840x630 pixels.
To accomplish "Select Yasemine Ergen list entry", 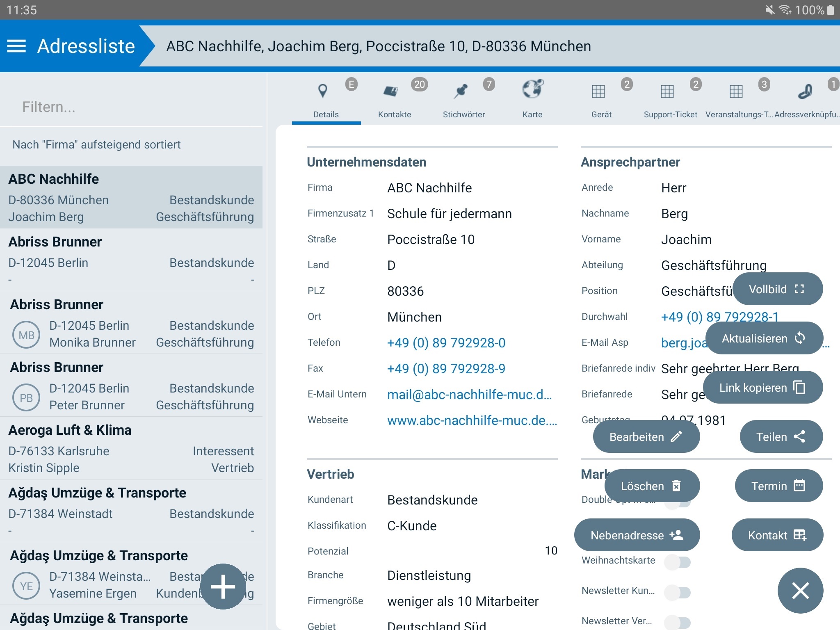I will click(131, 574).
